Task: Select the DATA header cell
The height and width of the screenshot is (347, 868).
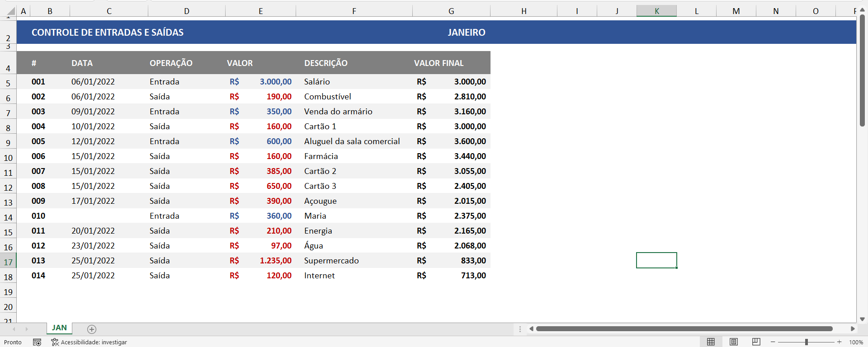Action: point(109,63)
